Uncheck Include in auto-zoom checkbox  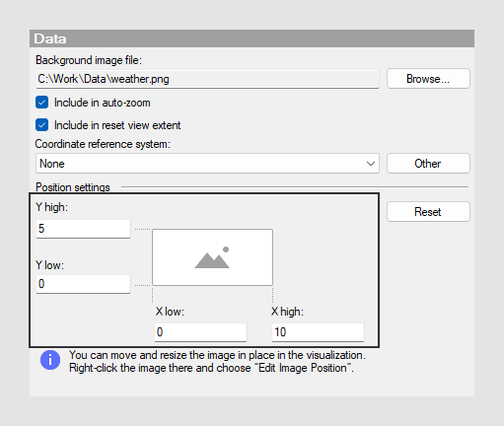pyautogui.click(x=41, y=103)
